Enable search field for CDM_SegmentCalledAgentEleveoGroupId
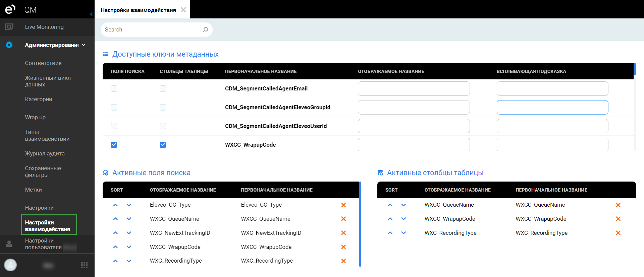Viewport: 644px width, 277px height. pos(114,107)
